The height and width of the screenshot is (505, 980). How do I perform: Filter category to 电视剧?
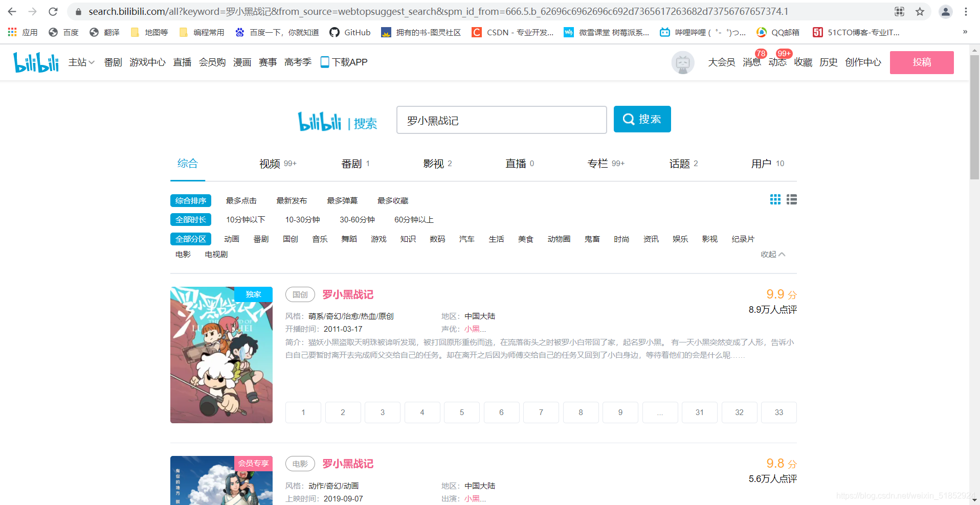pyautogui.click(x=216, y=255)
